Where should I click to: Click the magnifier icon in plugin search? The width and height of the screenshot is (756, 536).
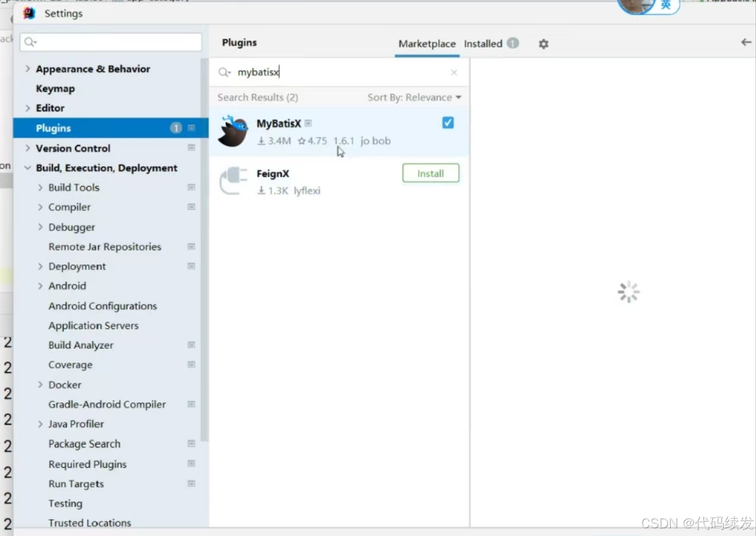pos(224,73)
